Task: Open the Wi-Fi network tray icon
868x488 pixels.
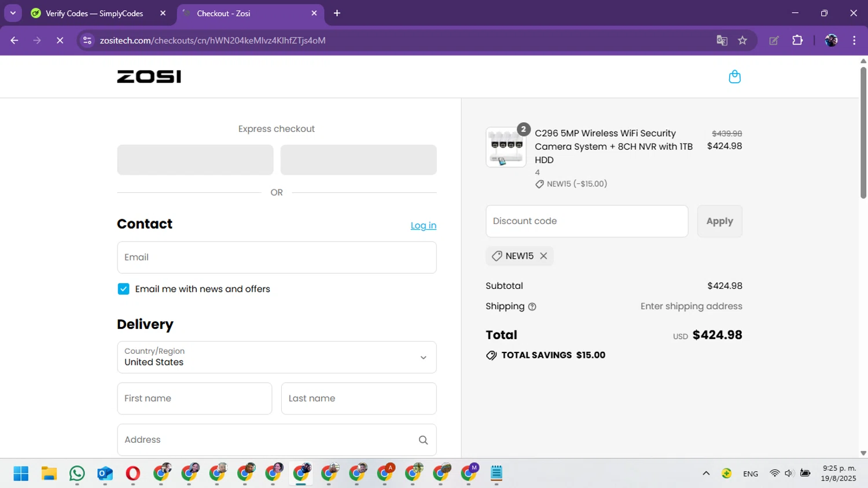Action: tap(774, 474)
